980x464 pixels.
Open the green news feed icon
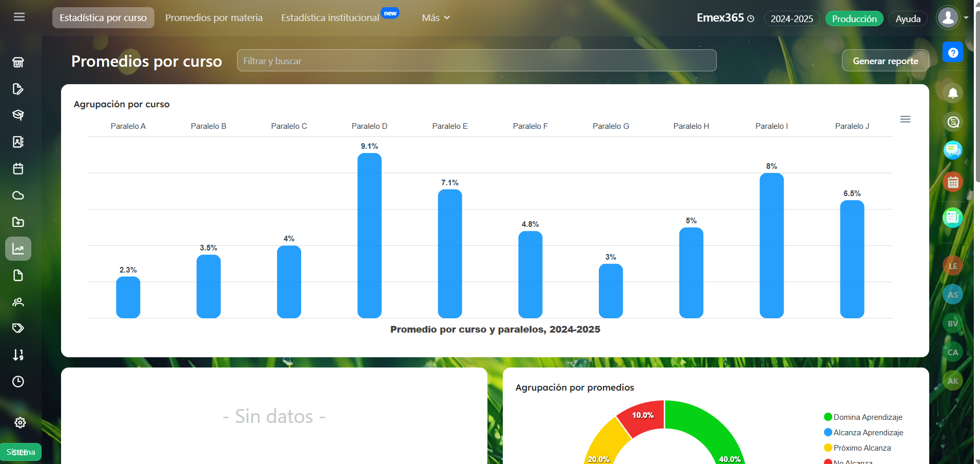point(953,217)
